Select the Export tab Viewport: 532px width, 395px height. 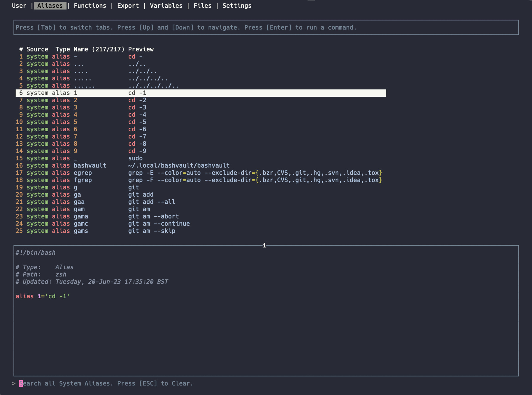click(128, 6)
